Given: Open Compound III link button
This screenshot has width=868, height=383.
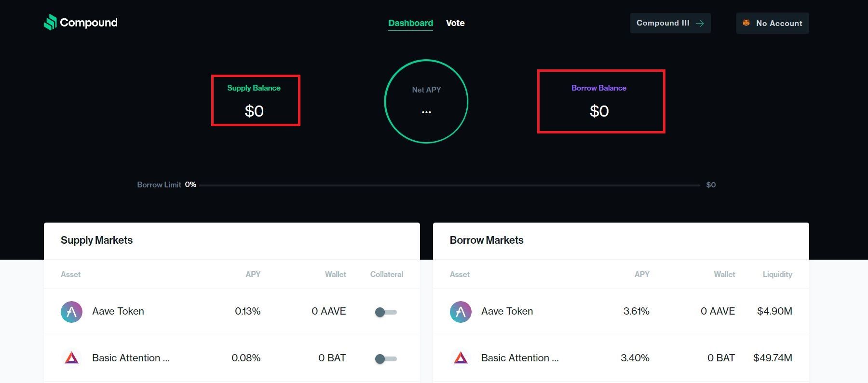Looking at the screenshot, I should [x=670, y=23].
